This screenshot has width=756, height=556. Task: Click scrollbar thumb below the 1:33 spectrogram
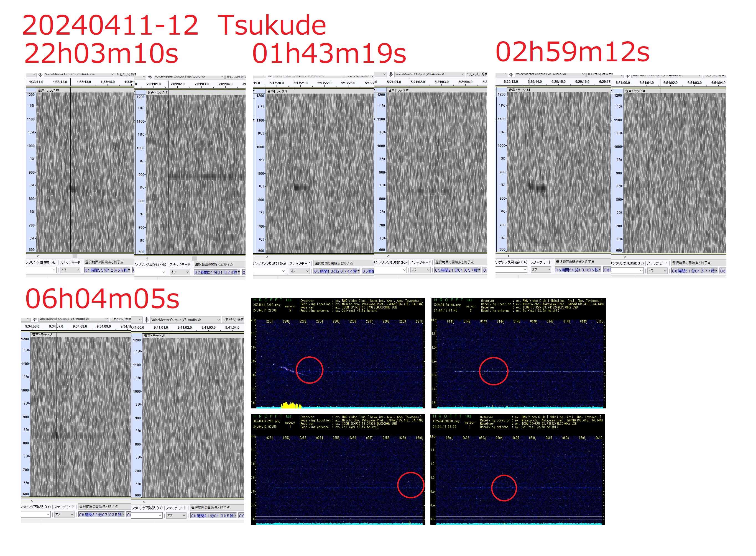point(75,256)
